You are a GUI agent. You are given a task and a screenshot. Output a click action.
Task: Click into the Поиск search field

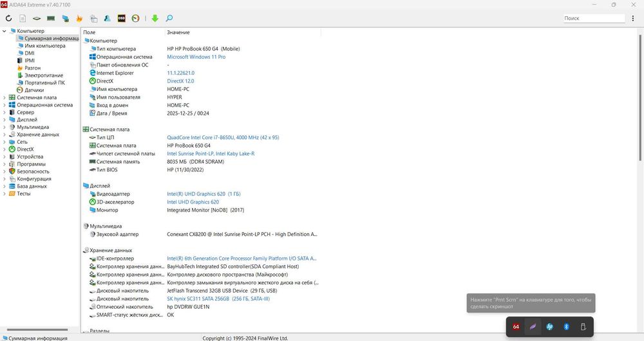pos(594,18)
